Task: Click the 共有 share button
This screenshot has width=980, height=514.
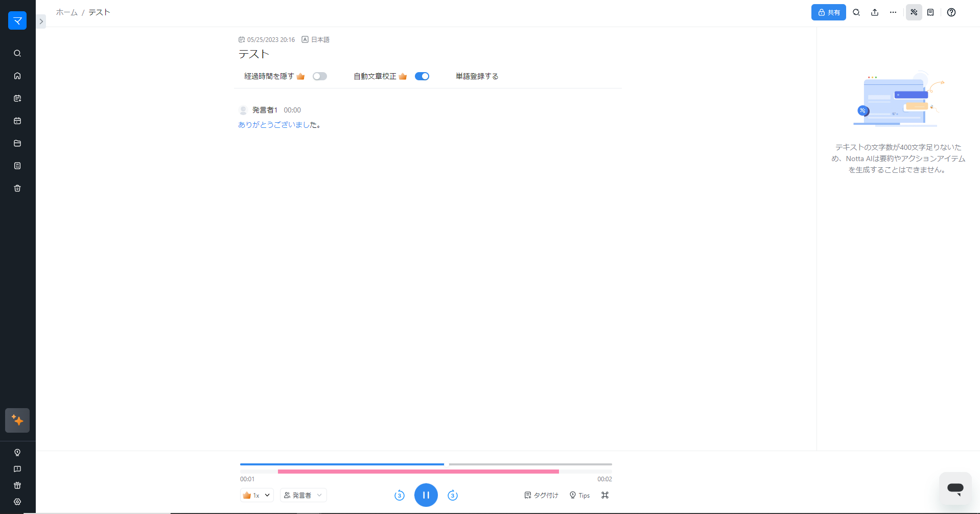Action: [828, 12]
